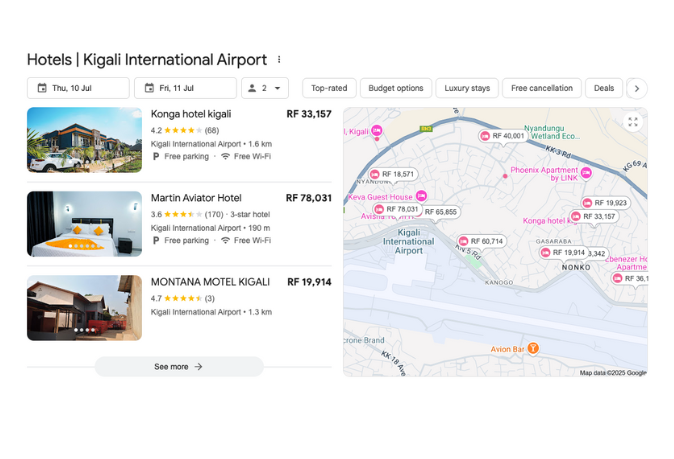Click the RF 40,001 hotel map pin
The width and height of the screenshot is (674, 459).
click(x=502, y=136)
